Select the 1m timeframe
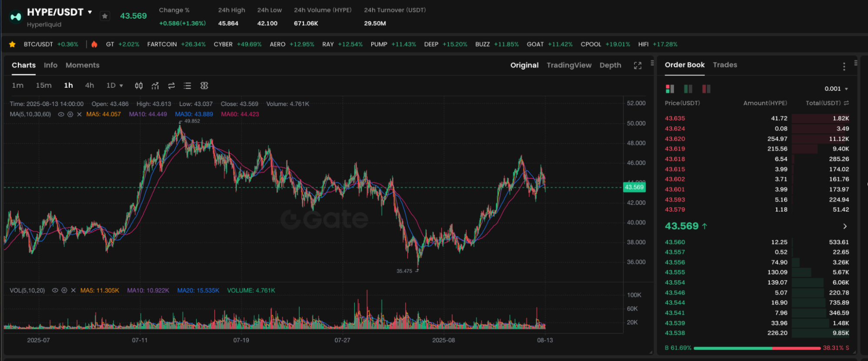Image resolution: width=868 pixels, height=361 pixels. click(x=18, y=86)
